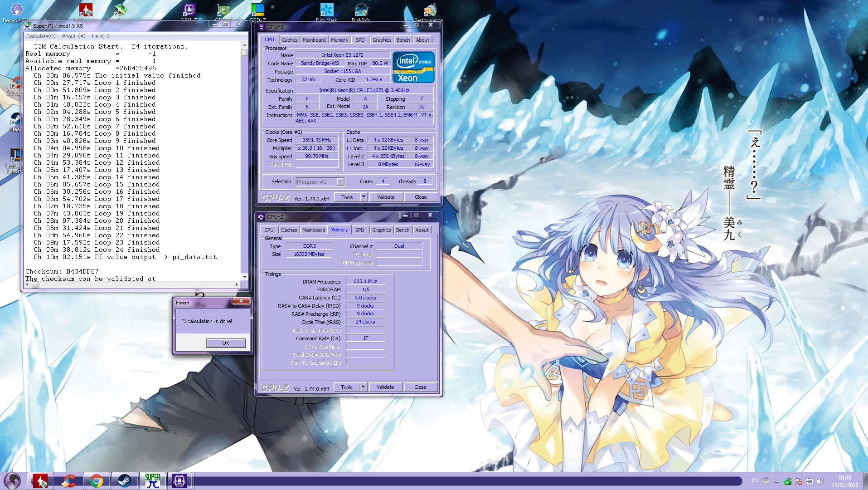This screenshot has height=490, width=868.
Task: Open the SSD-Z desktop shortcut icon
Action: [x=257, y=11]
